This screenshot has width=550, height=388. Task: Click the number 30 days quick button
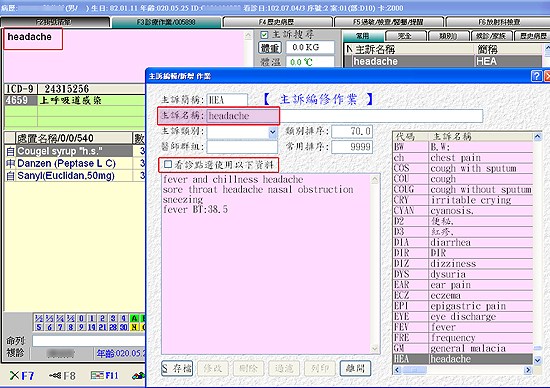(123, 327)
